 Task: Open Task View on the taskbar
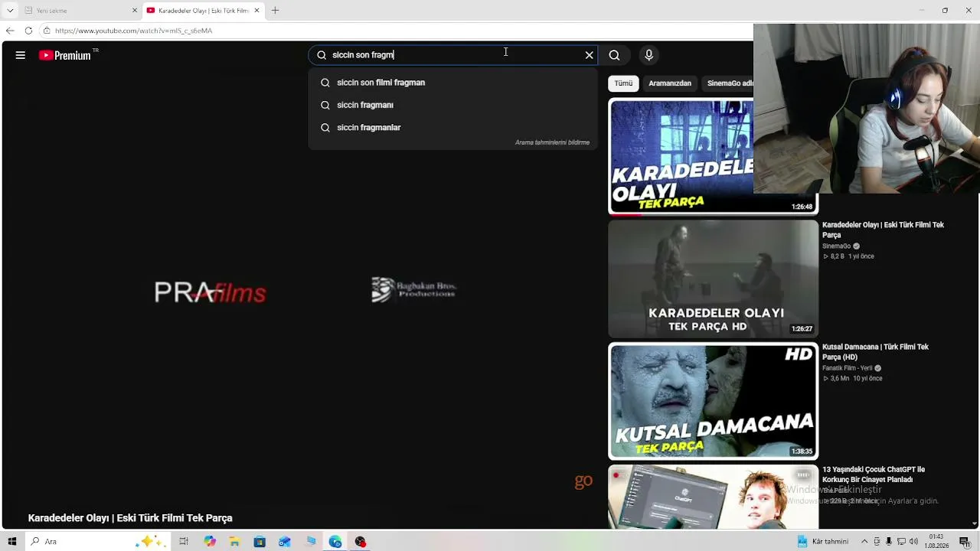184,542
